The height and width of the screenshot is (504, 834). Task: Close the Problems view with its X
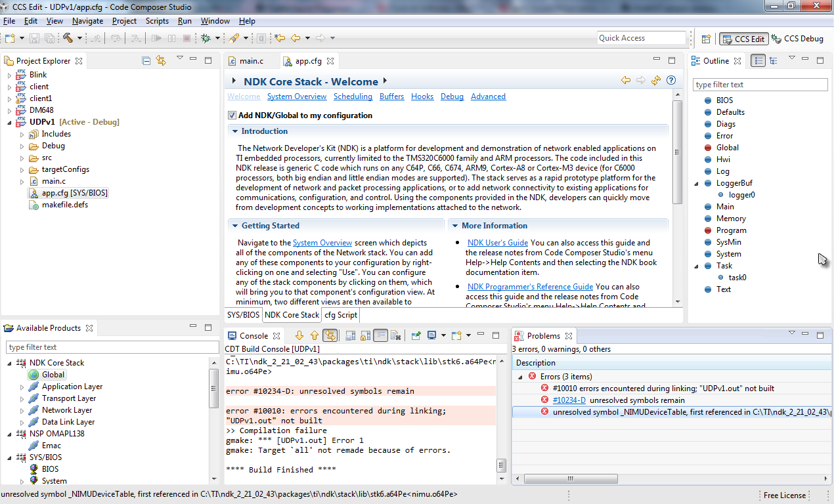(569, 336)
